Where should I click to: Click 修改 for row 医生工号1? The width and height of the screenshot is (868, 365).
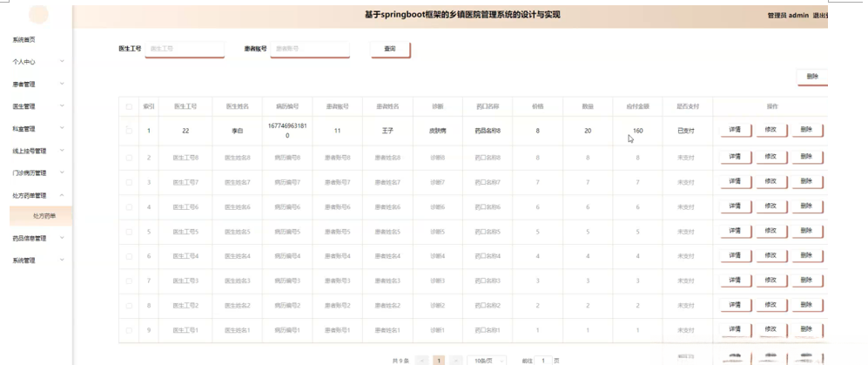pyautogui.click(x=770, y=329)
